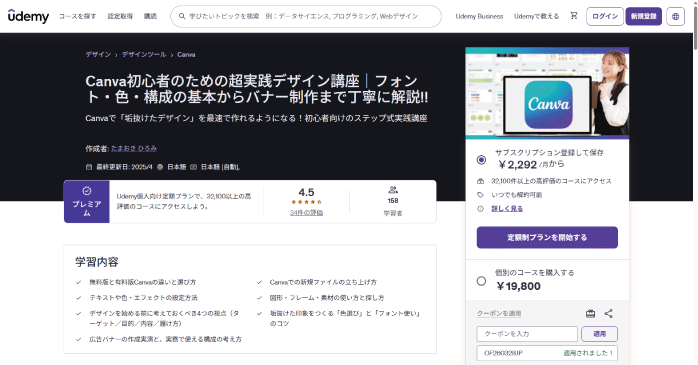Image resolution: width=698 pixels, height=365 pixels.
Task: Click the share icon in the coupon section
Action: (609, 314)
